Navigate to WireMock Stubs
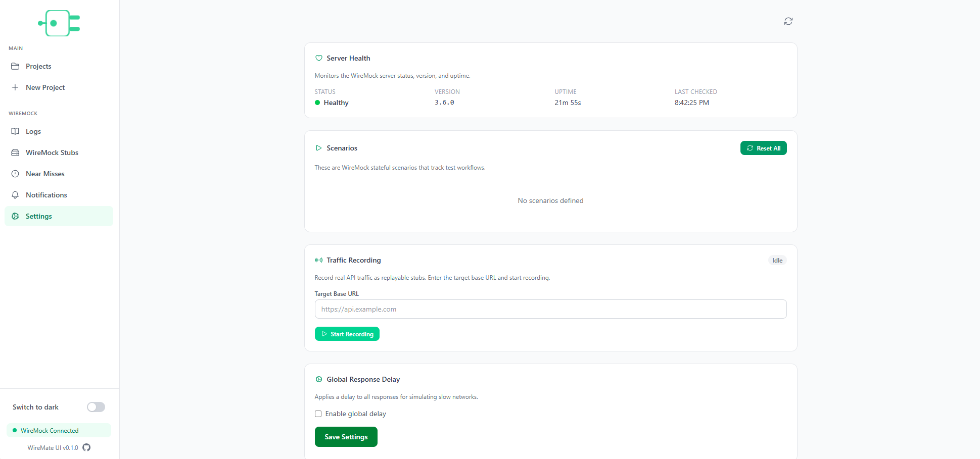Viewport: 980px width, 459px height. [x=59, y=152]
